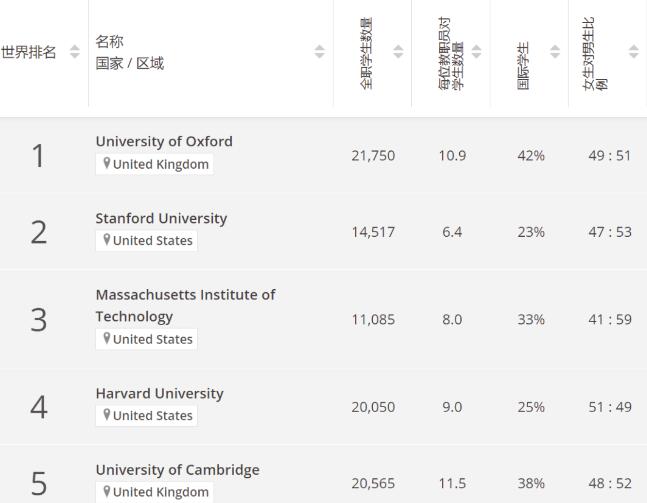Sort by female-to-male ratio arrows
Screen dimensions: 647x503
pos(633,52)
